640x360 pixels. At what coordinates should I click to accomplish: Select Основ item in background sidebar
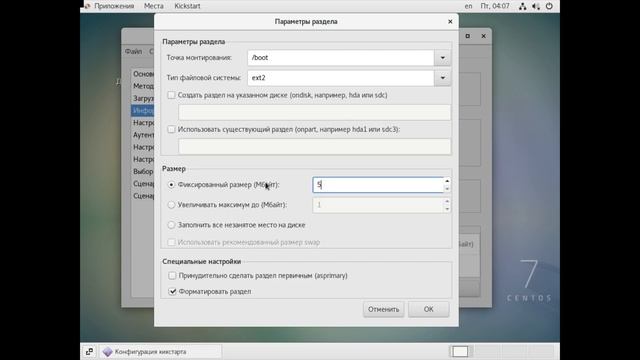(x=143, y=74)
